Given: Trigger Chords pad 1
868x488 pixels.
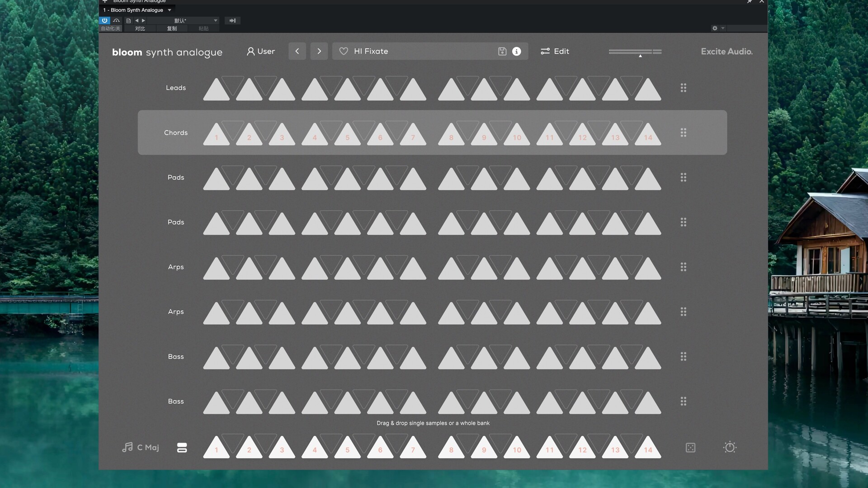Looking at the screenshot, I should point(217,136).
